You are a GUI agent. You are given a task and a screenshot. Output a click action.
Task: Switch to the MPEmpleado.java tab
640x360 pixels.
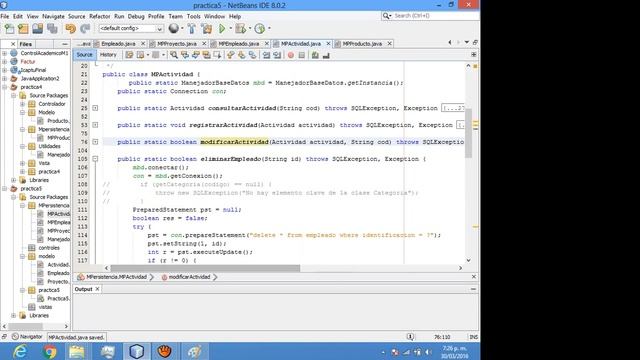[239, 43]
